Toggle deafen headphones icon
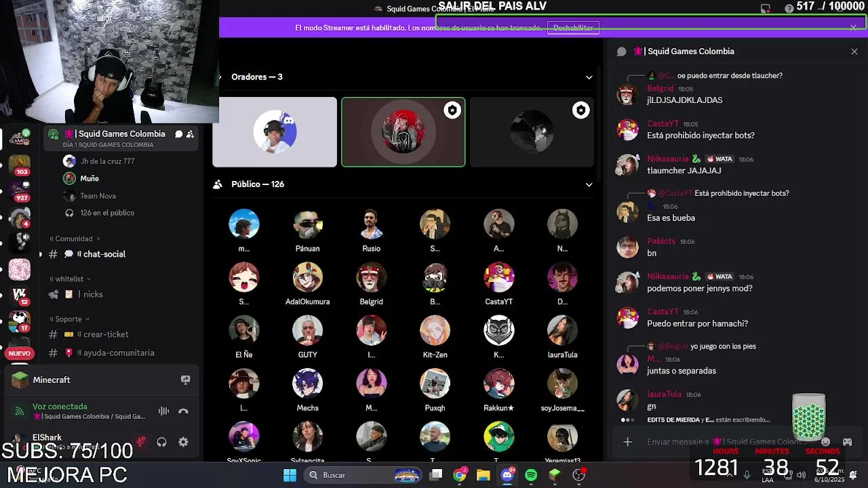 [x=161, y=442]
